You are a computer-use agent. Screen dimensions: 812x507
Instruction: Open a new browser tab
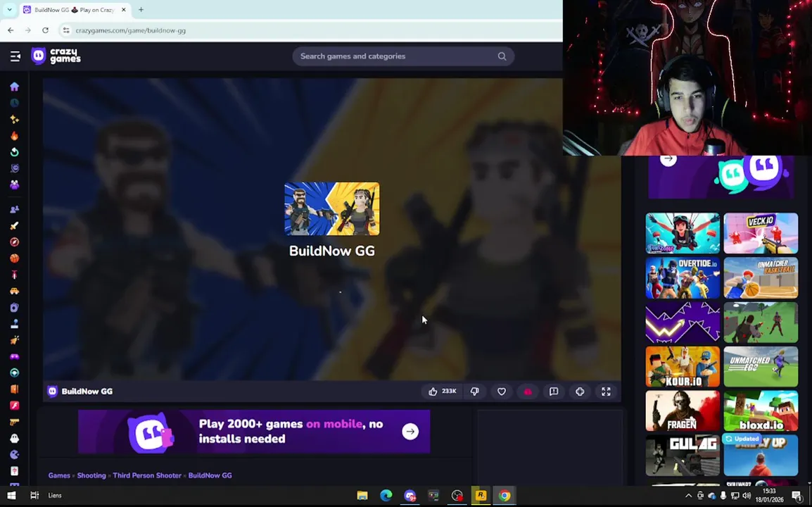[141, 9]
